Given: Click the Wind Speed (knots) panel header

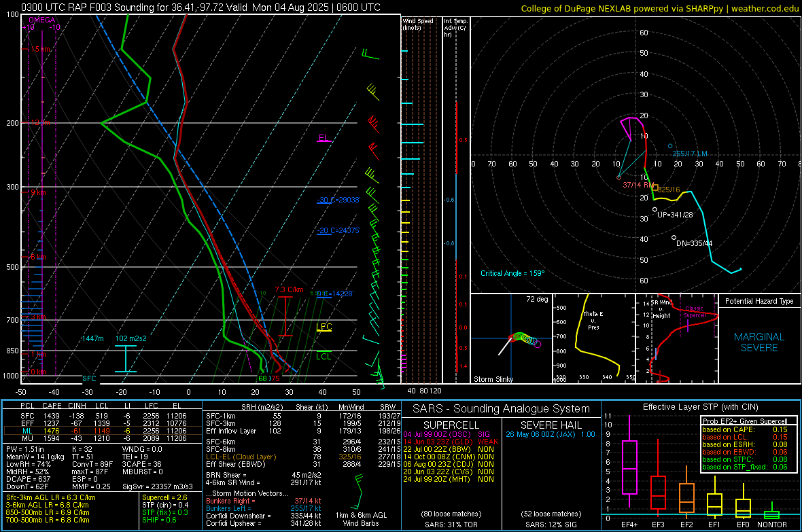Looking at the screenshot, I should [x=418, y=24].
